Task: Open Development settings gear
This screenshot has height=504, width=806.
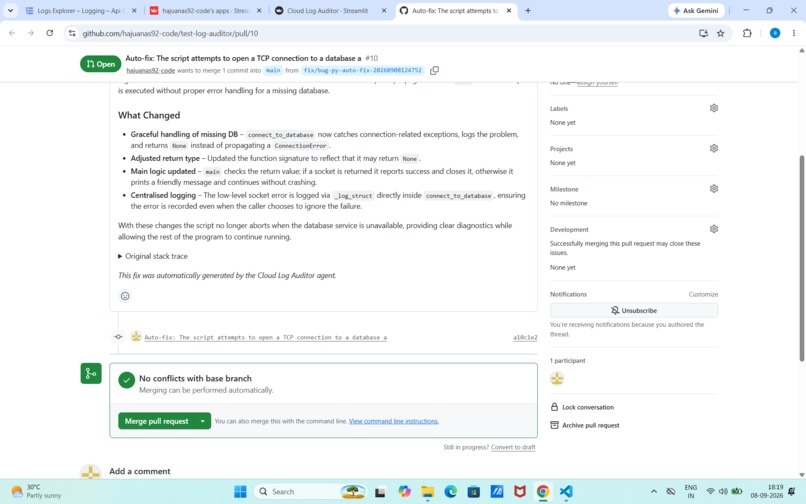Action: click(x=713, y=229)
